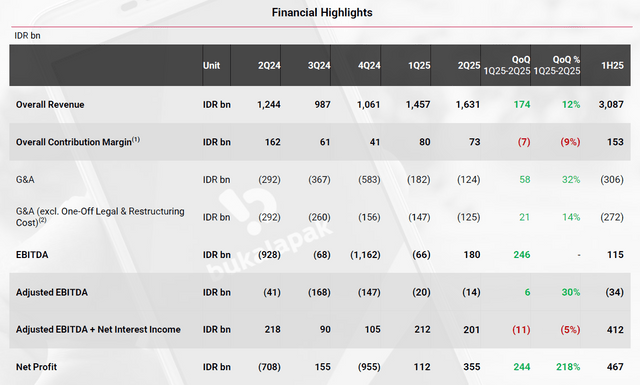Screen dimensions: 640x385
Task: Select the Overall Revenue row label
Action: (x=50, y=105)
